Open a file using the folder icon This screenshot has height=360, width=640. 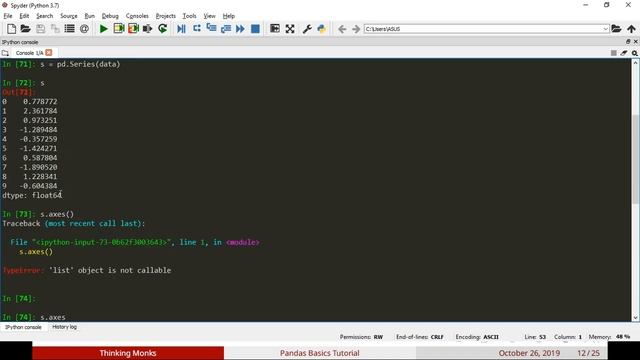(x=25, y=29)
